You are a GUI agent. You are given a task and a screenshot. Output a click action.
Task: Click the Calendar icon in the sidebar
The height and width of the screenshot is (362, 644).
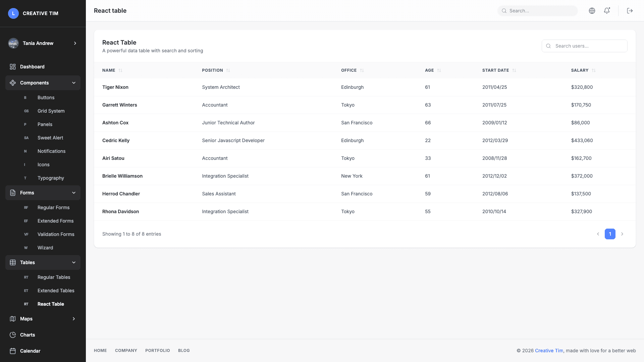click(13, 351)
